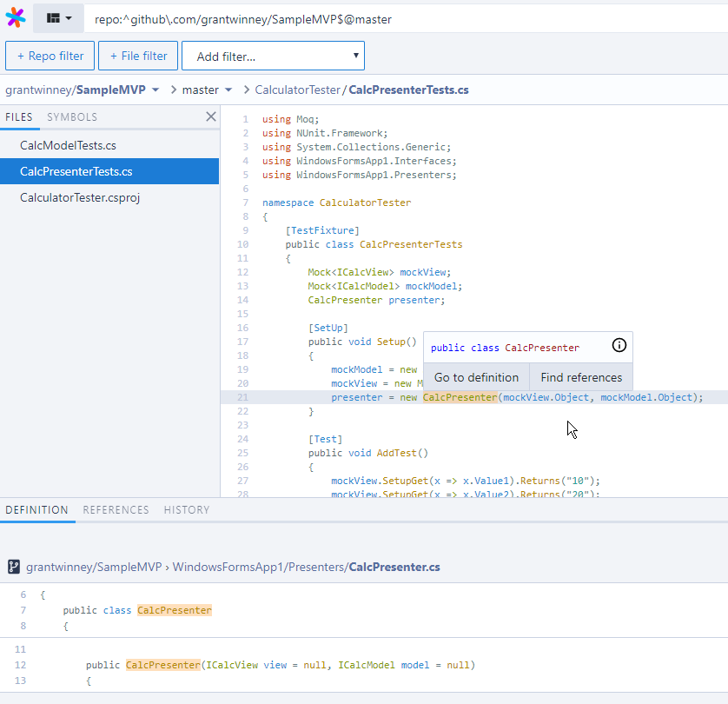Expand the SampleMVP repository dropdown
Image resolution: width=728 pixels, height=704 pixels.
(156, 90)
